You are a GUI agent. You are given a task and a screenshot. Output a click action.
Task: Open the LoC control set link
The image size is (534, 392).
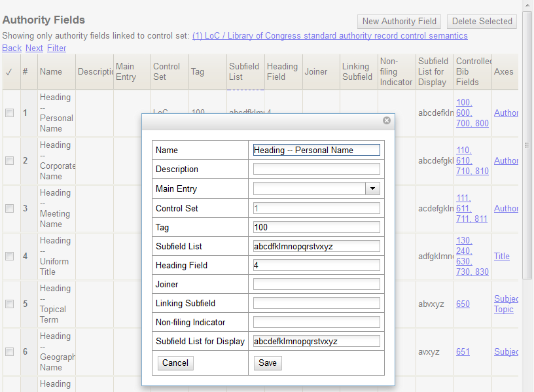click(x=330, y=36)
